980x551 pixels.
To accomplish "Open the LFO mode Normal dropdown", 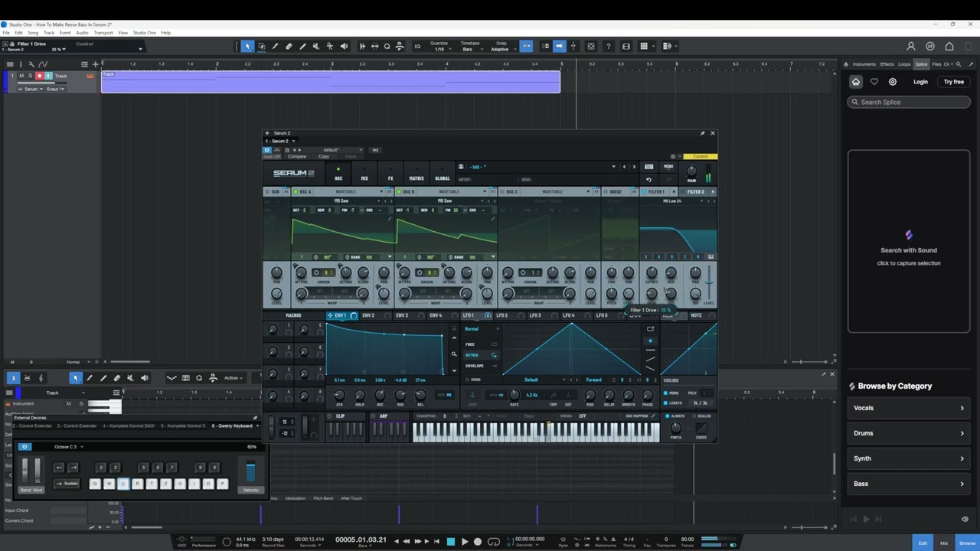I will click(481, 329).
